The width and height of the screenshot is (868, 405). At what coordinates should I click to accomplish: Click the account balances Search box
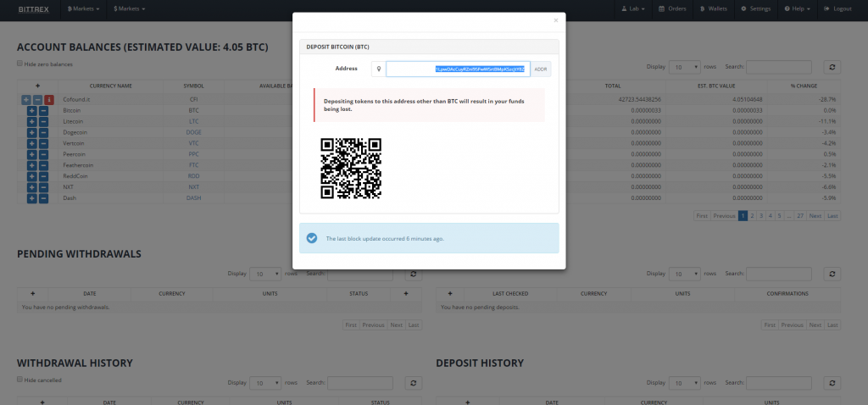pyautogui.click(x=779, y=67)
